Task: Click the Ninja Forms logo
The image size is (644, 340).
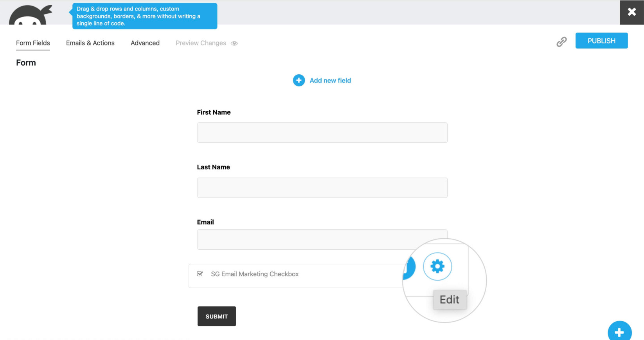Action: point(31,15)
